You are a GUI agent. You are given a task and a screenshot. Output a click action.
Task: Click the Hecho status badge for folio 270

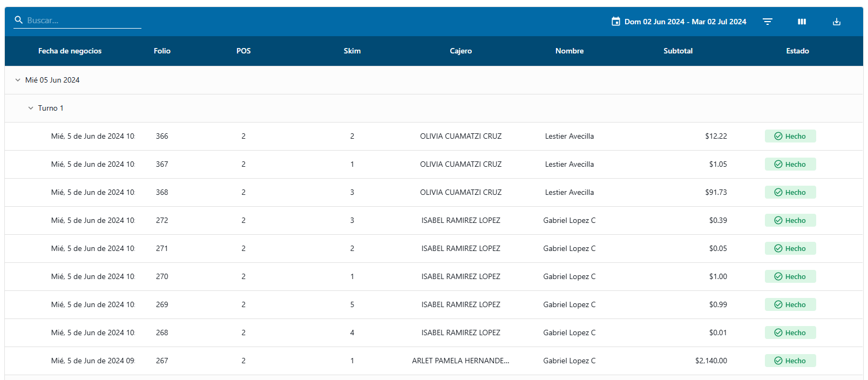(790, 276)
